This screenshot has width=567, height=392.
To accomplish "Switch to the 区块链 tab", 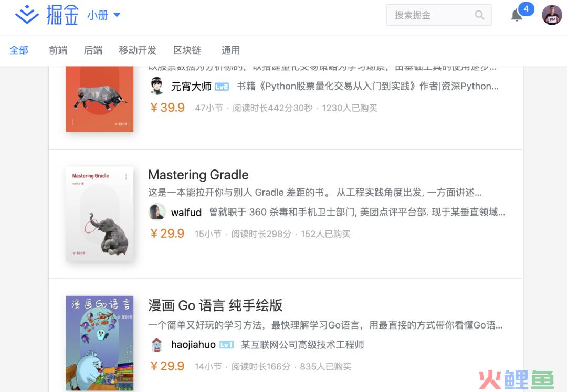I will (x=187, y=50).
